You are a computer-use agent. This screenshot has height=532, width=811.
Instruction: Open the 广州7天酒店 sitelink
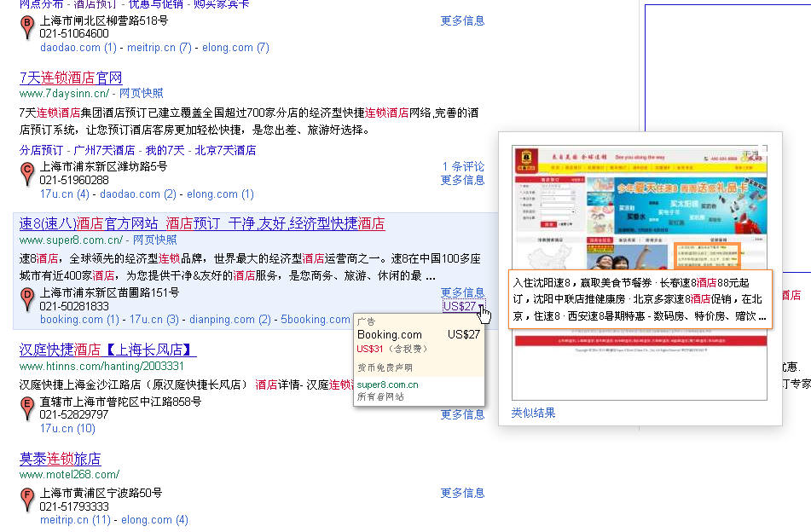point(105,150)
